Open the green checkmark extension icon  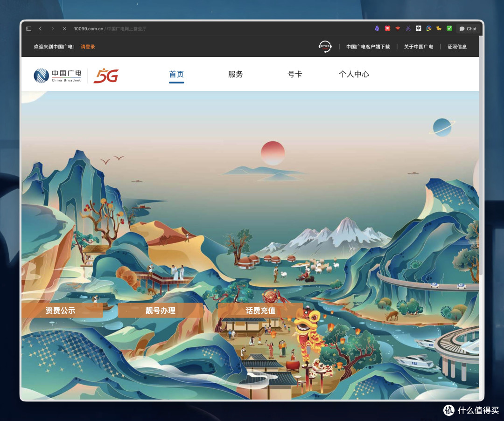pos(449,28)
